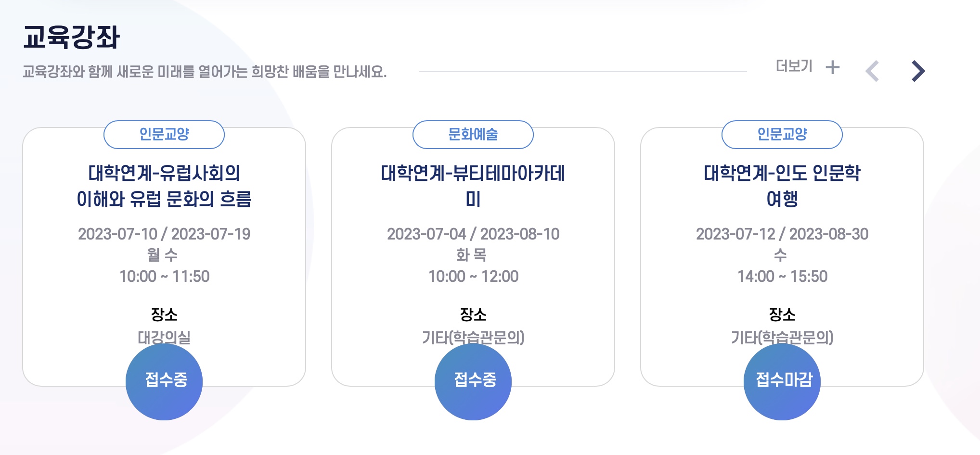Select the 문화예술 category tag
This screenshot has width=980, height=455.
coord(473,135)
